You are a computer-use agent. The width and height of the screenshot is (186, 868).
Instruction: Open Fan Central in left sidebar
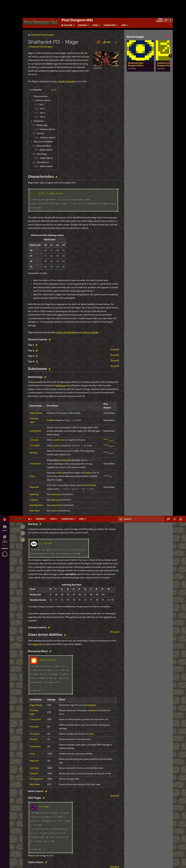(x=5, y=538)
